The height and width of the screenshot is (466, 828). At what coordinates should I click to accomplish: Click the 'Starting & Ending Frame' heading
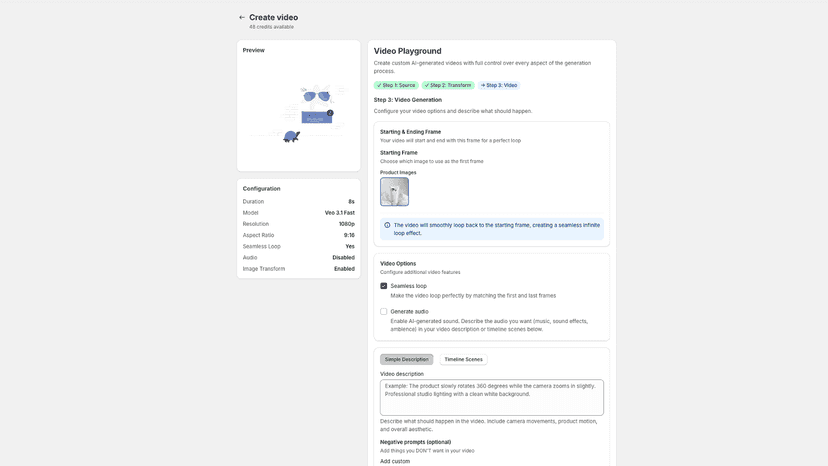pyautogui.click(x=410, y=132)
